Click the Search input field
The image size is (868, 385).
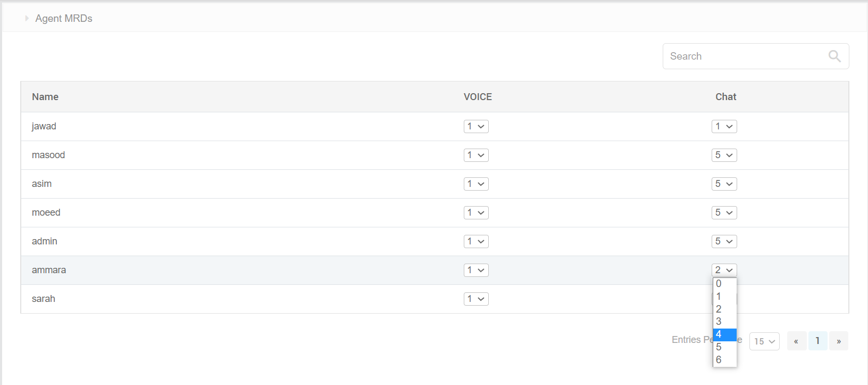point(745,56)
